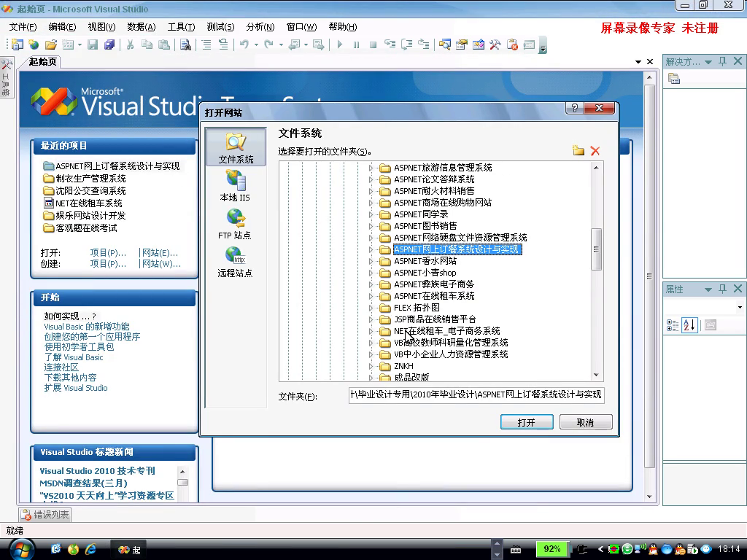747x560 pixels.
Task: Click the dialog help question mark button
Action: click(x=575, y=108)
